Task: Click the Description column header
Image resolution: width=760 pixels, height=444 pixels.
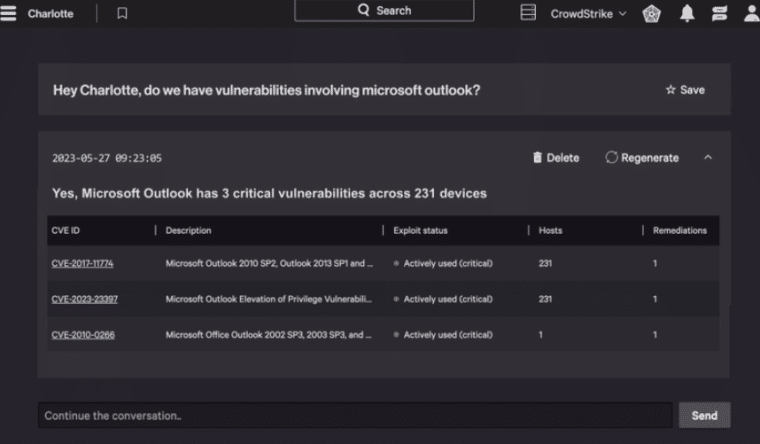Action: pos(188,230)
